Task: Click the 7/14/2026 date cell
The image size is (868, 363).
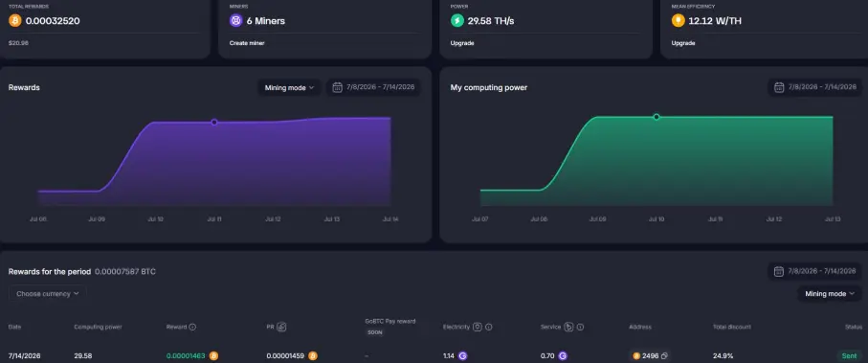Action: [24, 355]
